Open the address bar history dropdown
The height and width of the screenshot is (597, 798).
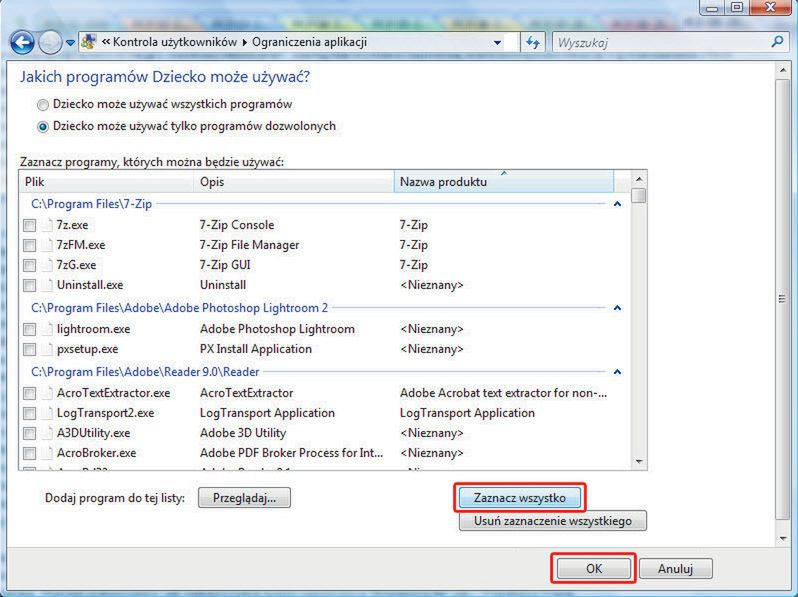coord(497,43)
